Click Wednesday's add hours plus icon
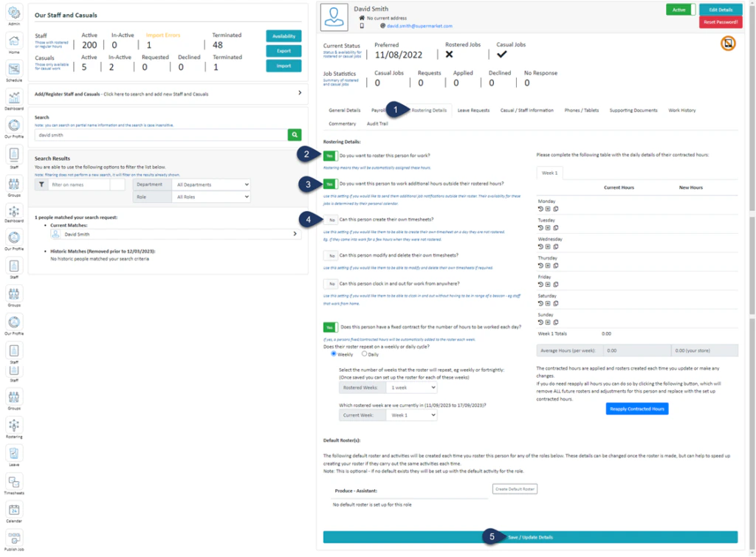This screenshot has width=756, height=557. pyautogui.click(x=548, y=246)
